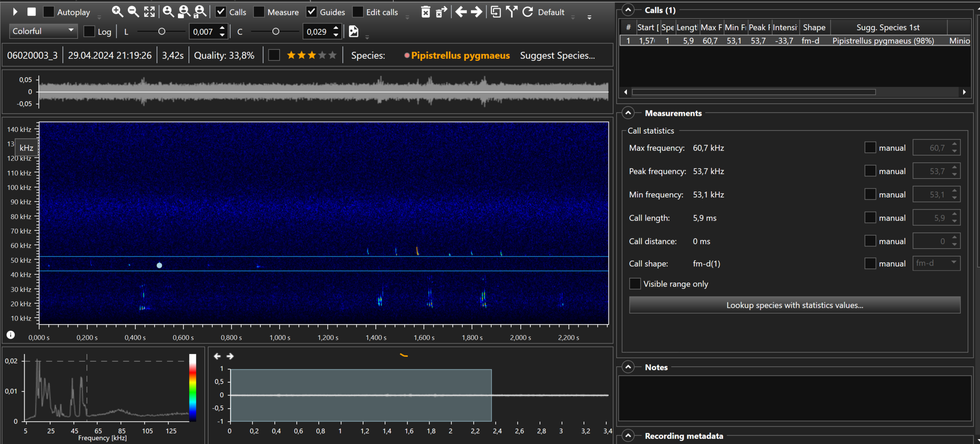Collapse the Measurements section
The image size is (980, 444).
tap(628, 113)
